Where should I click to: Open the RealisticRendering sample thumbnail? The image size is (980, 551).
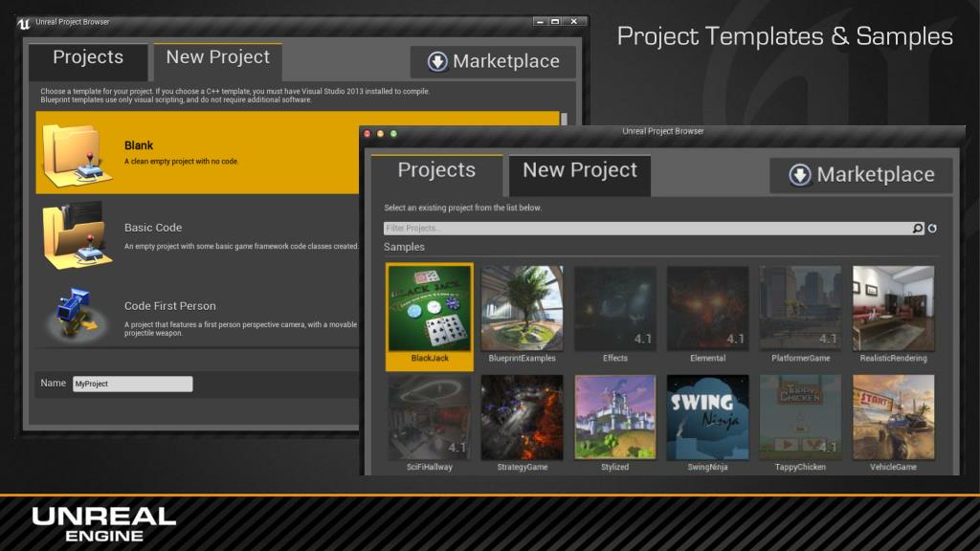coord(893,308)
